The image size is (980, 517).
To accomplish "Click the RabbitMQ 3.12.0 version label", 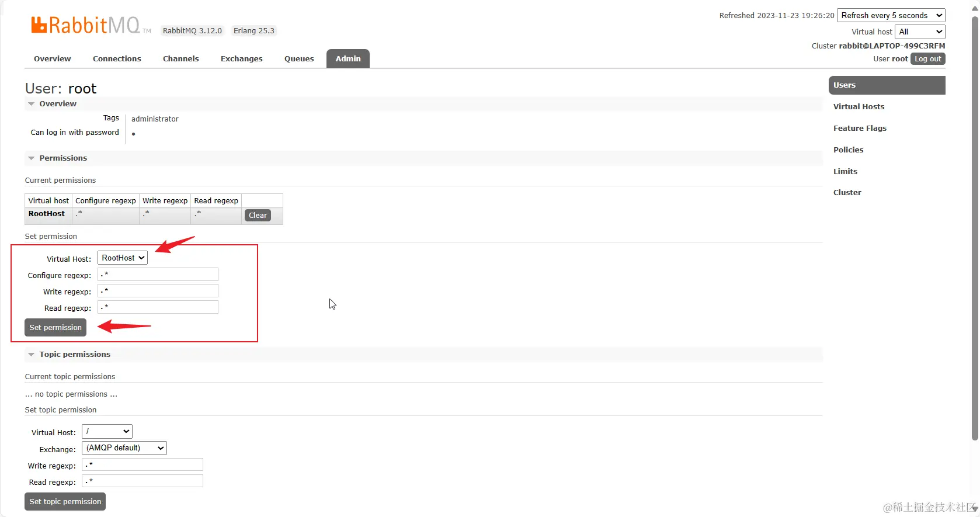I will pyautogui.click(x=192, y=30).
